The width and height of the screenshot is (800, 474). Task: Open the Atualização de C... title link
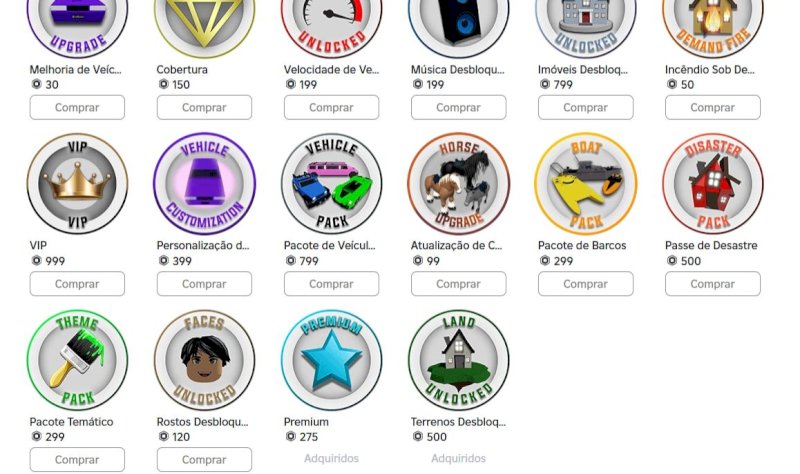[457, 245]
